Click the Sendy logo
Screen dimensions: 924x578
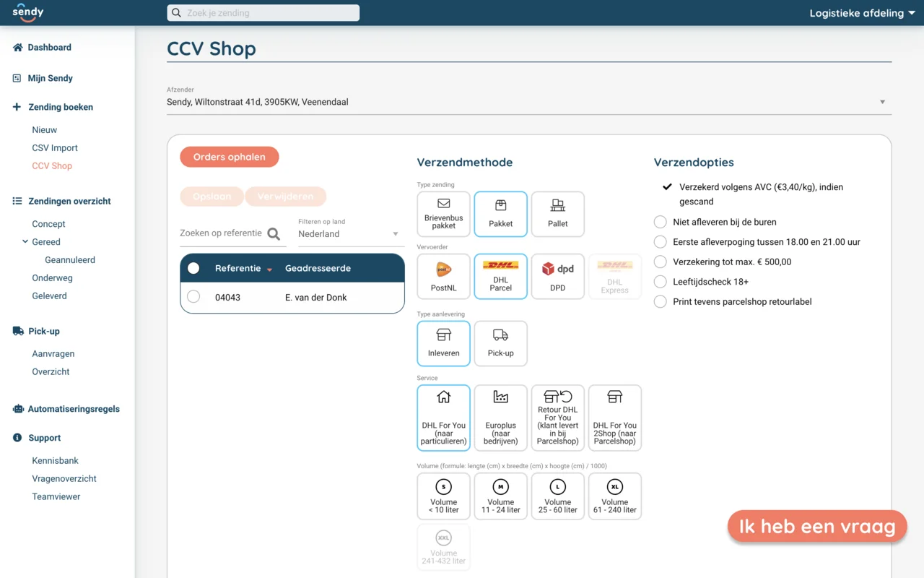click(28, 12)
